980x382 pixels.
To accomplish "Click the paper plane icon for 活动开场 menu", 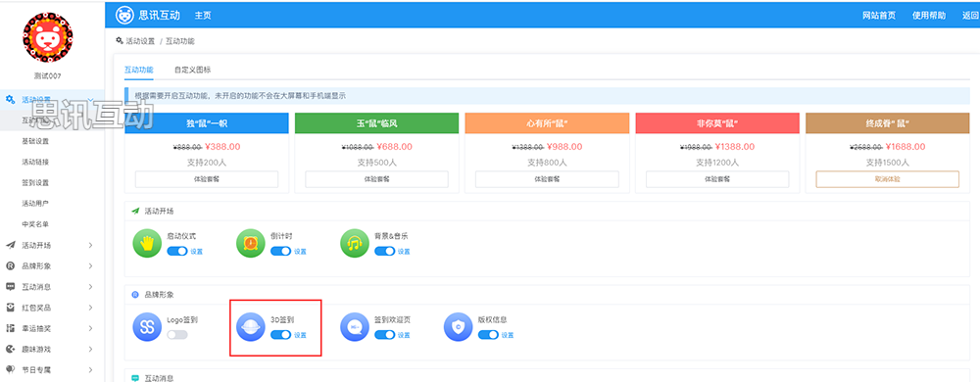I will (10, 245).
